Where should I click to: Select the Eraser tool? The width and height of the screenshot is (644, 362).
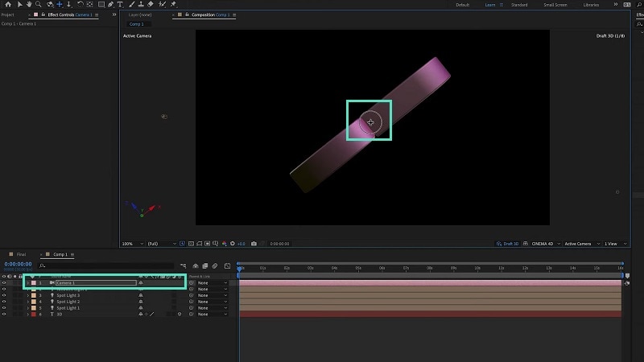[x=151, y=5]
